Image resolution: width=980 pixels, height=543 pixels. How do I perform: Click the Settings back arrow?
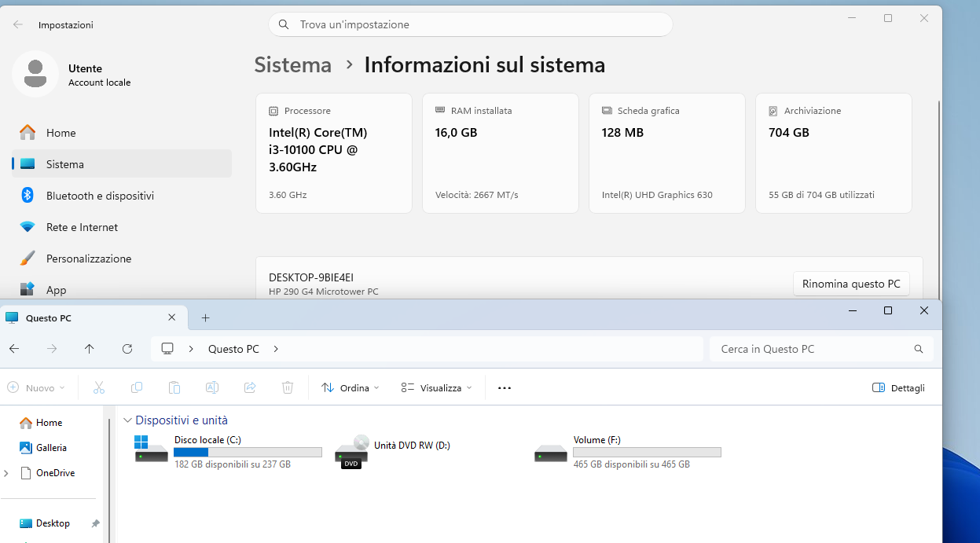click(x=18, y=24)
